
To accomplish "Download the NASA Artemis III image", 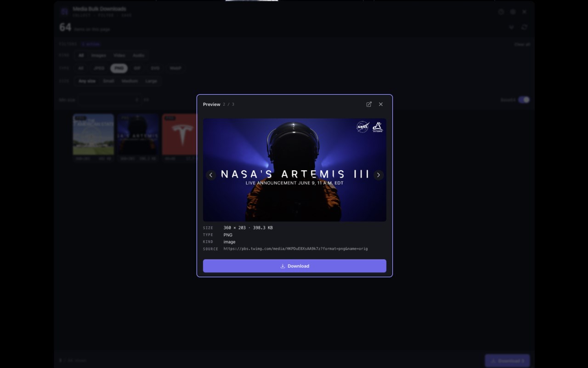I will click(x=294, y=266).
